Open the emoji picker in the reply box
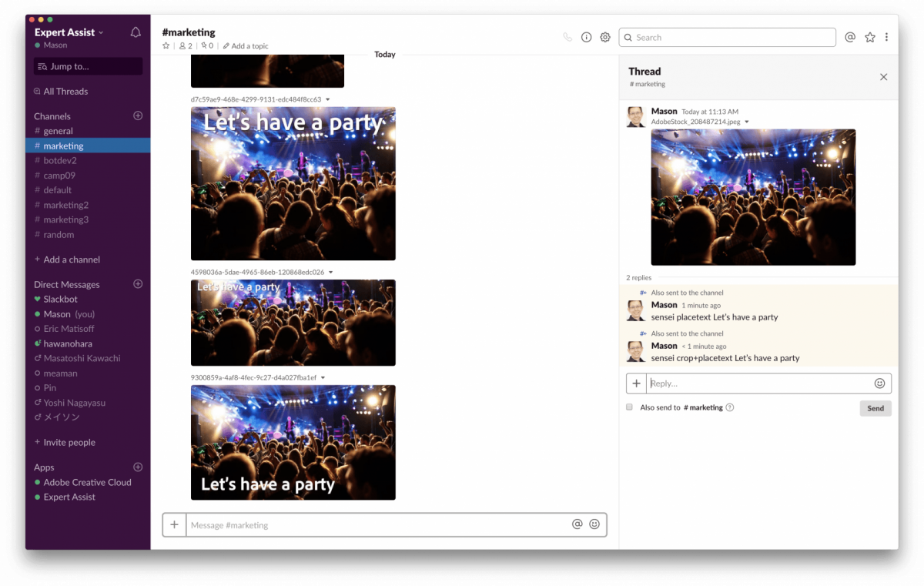The width and height of the screenshot is (924, 586). (x=879, y=383)
